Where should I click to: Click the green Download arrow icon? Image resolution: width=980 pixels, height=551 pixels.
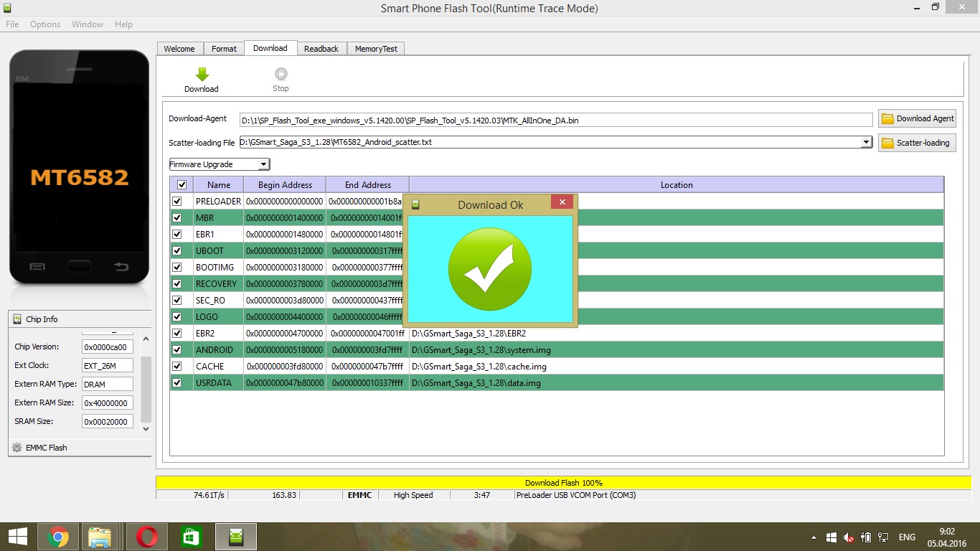[202, 74]
